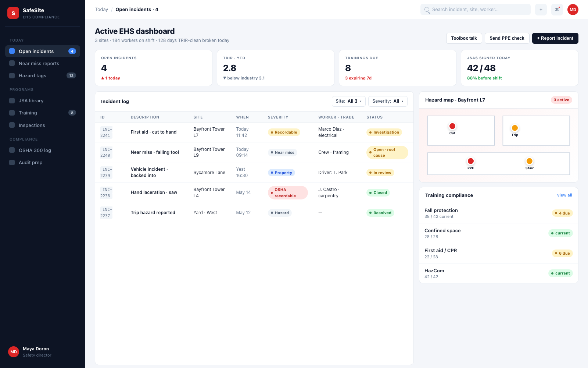Click the Fall protection training row
This screenshot has height=368, width=588.
coord(499,213)
